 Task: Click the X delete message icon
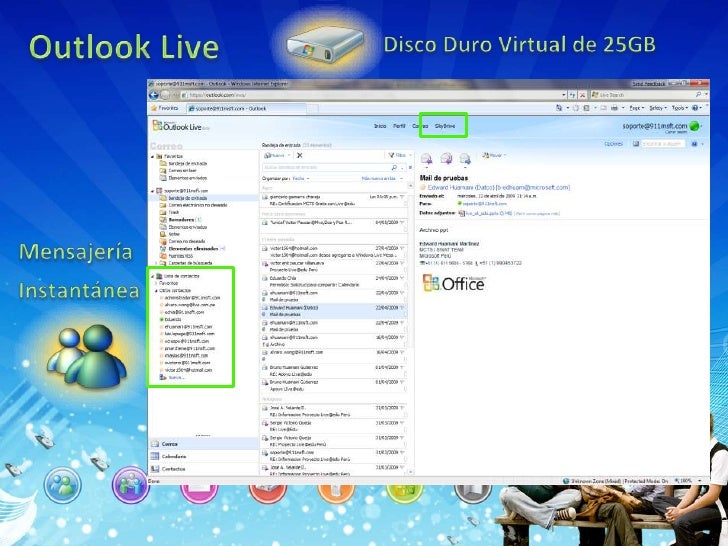tap(299, 156)
